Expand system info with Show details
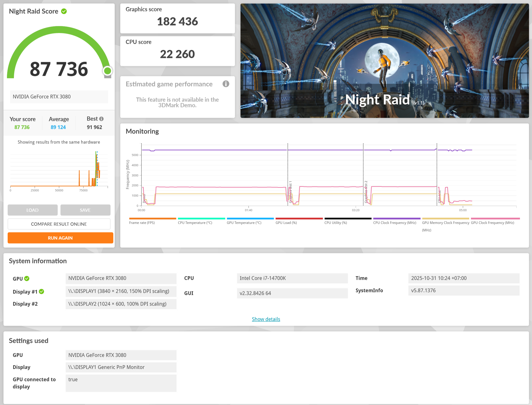 coord(266,319)
